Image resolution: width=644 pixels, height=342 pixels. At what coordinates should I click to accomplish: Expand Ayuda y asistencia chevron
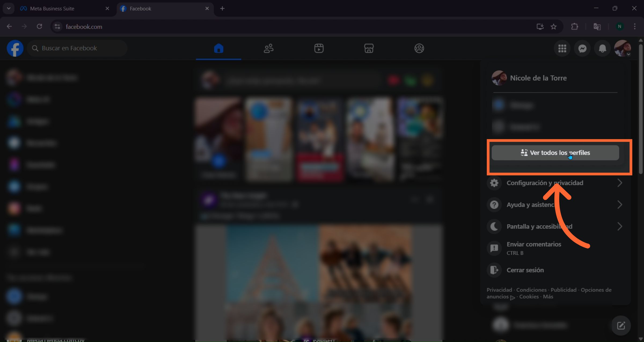pyautogui.click(x=619, y=205)
